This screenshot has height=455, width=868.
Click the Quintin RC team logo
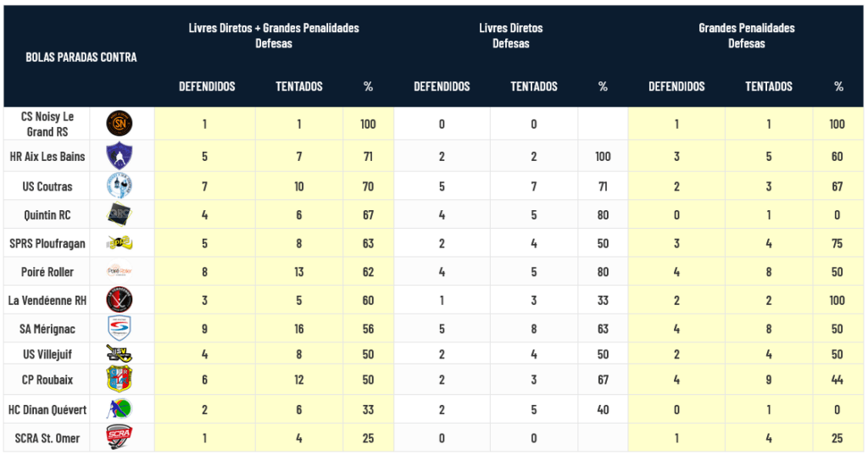[119, 215]
